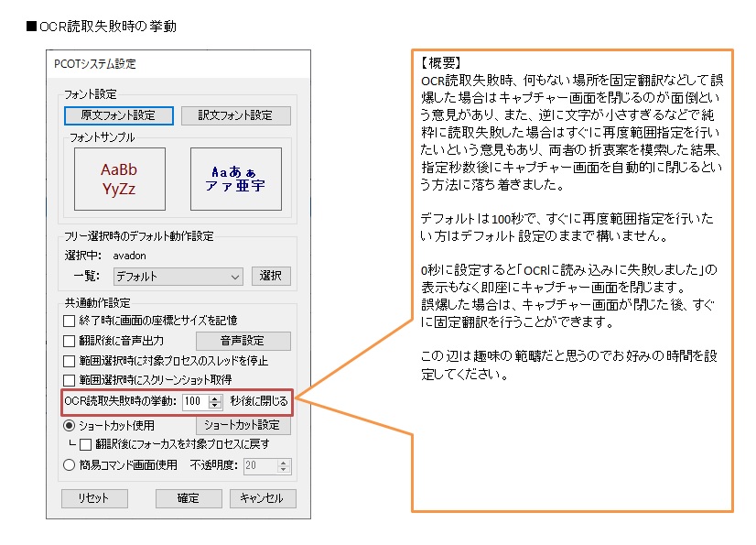Click the 選択中 value avadon
Image resolution: width=756 pixels, height=545 pixels.
click(130, 256)
